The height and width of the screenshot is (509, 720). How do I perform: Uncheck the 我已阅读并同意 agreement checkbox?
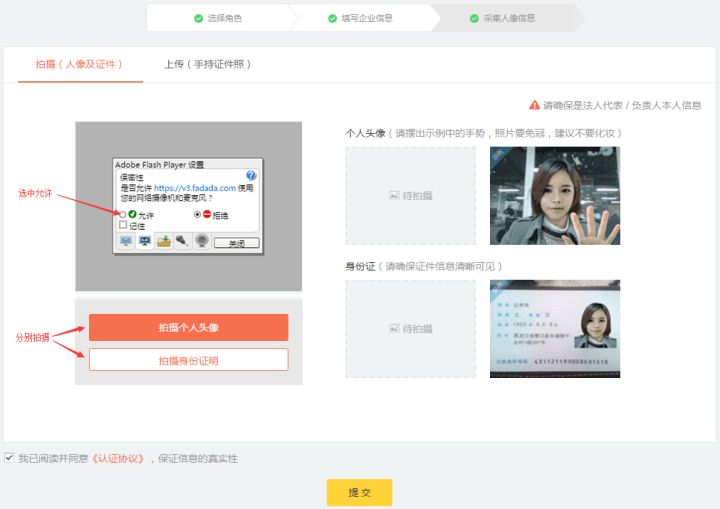tap(9, 458)
